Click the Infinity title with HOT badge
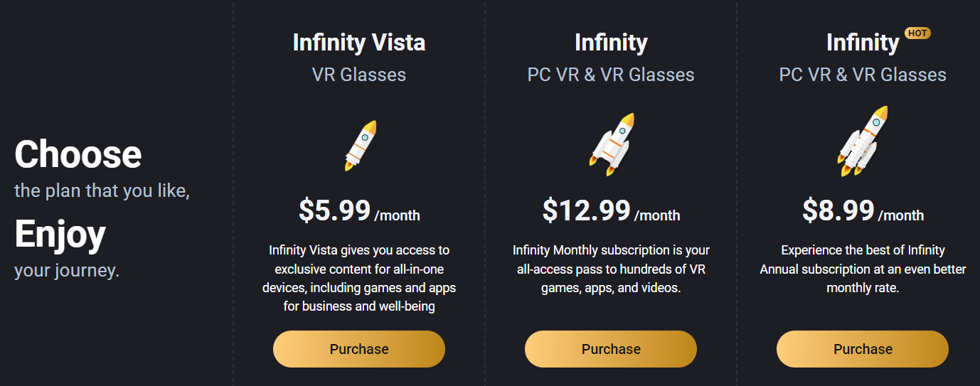 tap(863, 43)
